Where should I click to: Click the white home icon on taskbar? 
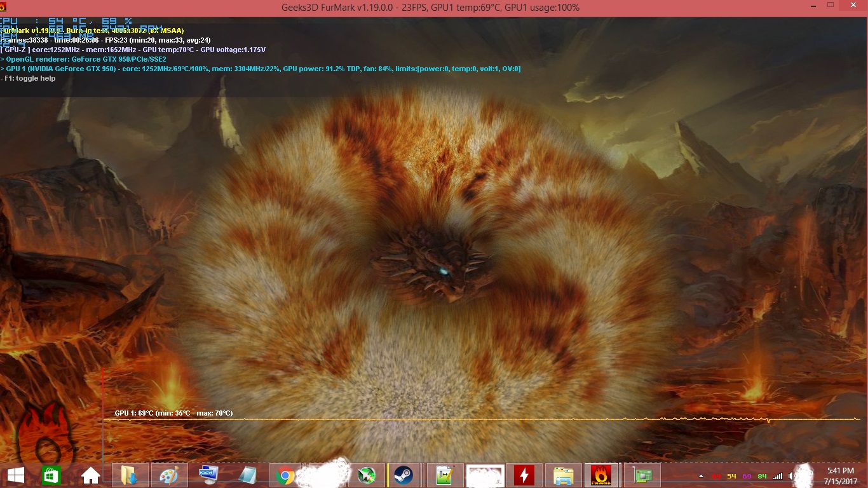tap(90, 475)
